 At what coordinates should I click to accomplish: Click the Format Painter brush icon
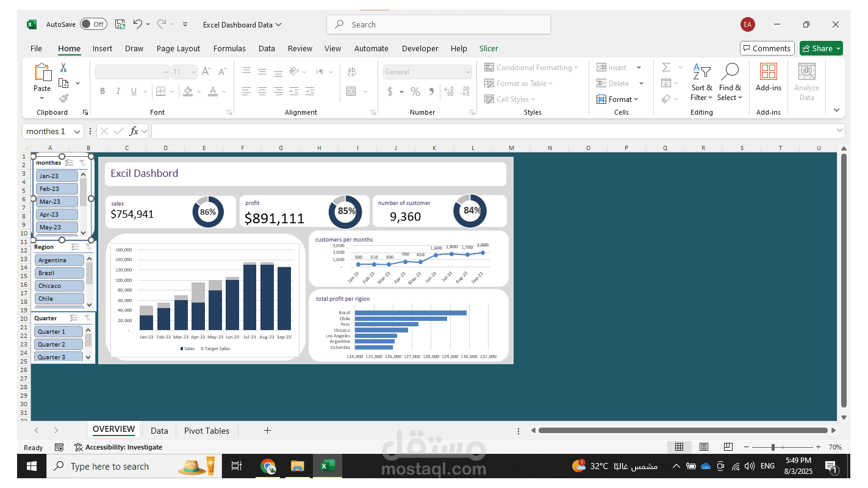click(x=63, y=98)
